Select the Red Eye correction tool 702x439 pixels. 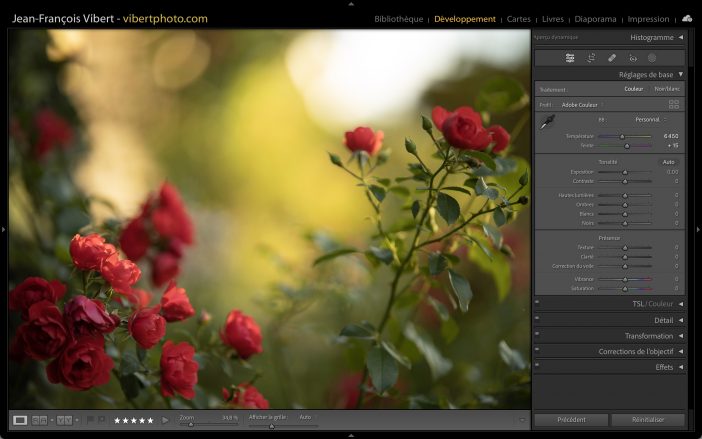(x=633, y=58)
